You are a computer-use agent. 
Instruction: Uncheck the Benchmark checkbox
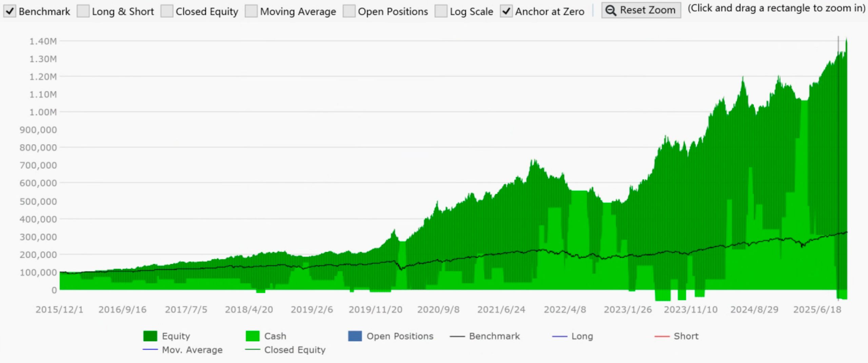10,11
